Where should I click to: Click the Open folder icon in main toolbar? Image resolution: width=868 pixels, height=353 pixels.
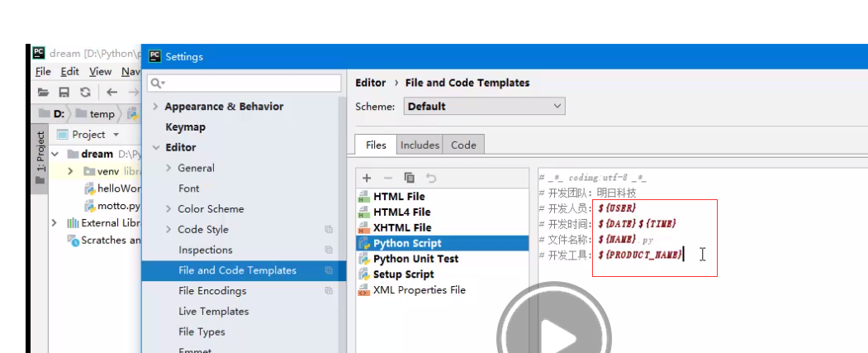[x=43, y=92]
